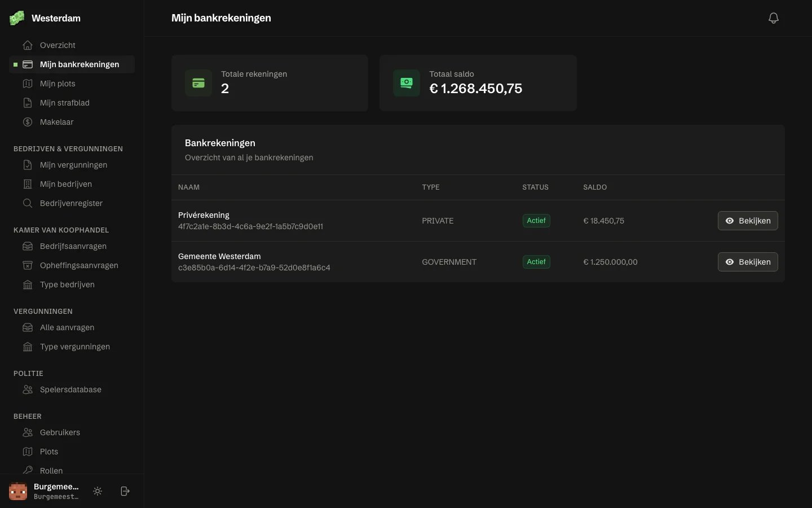This screenshot has width=812, height=508.
Task: Click the SALDO column header
Action: [595, 187]
